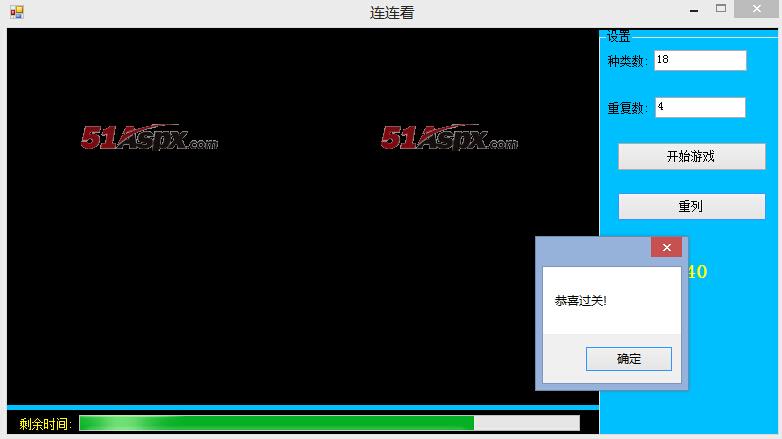Screen dimensions: 782x439
Task: Click the 剩余时间 progress bar
Action: pos(329,423)
